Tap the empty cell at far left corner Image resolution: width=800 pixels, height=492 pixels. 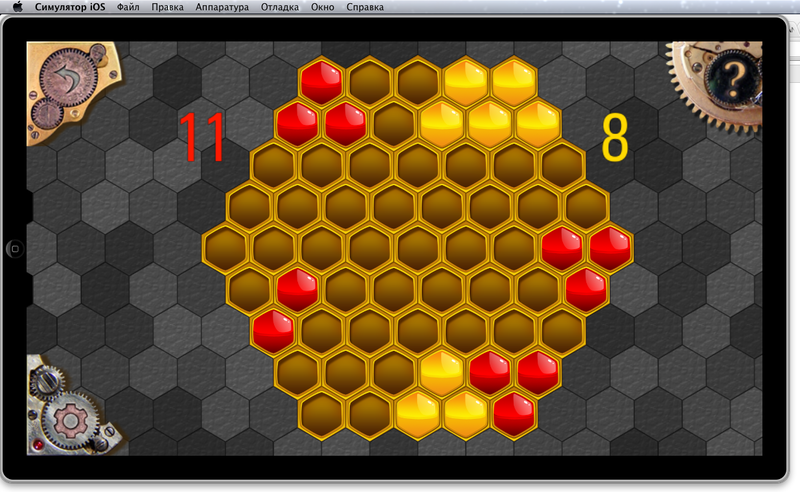(225, 249)
